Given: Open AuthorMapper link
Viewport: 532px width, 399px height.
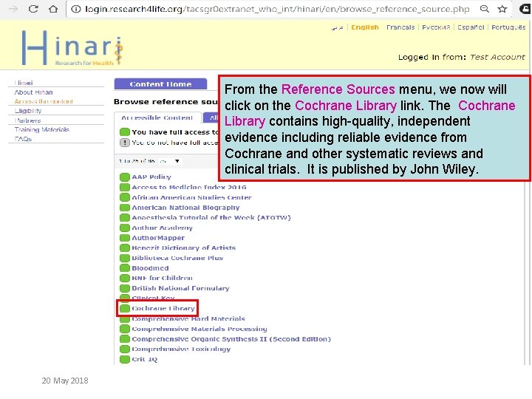Looking at the screenshot, I should pyautogui.click(x=158, y=238).
